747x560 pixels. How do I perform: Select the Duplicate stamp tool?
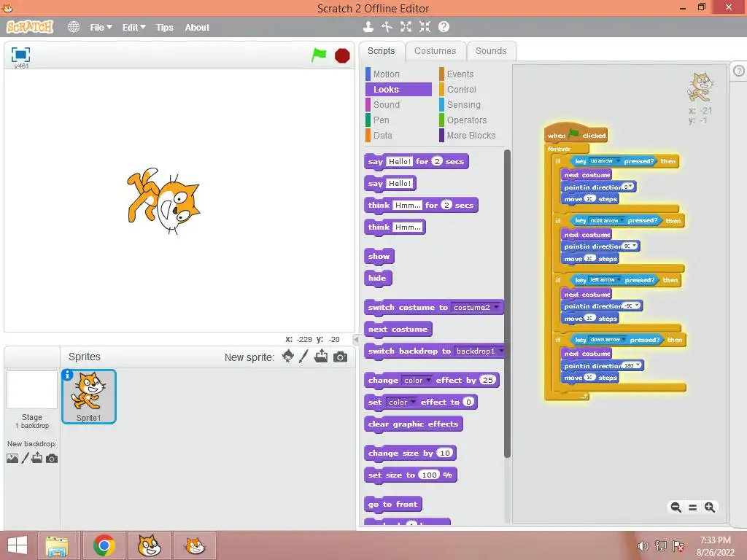point(368,27)
